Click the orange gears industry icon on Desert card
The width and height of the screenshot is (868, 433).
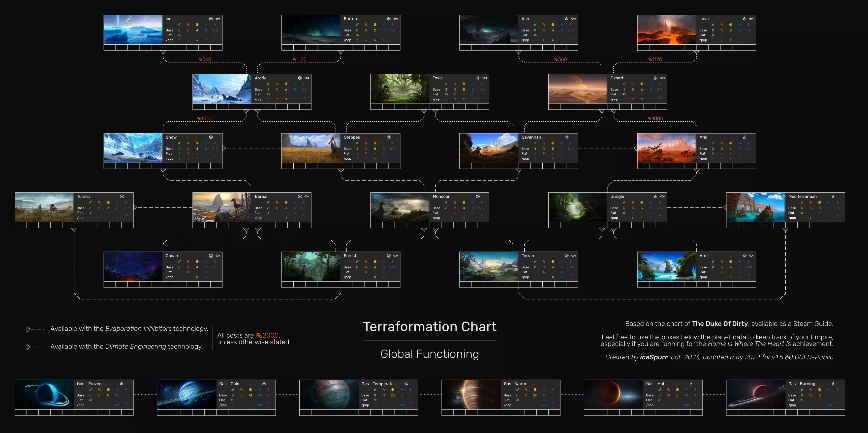(633, 84)
